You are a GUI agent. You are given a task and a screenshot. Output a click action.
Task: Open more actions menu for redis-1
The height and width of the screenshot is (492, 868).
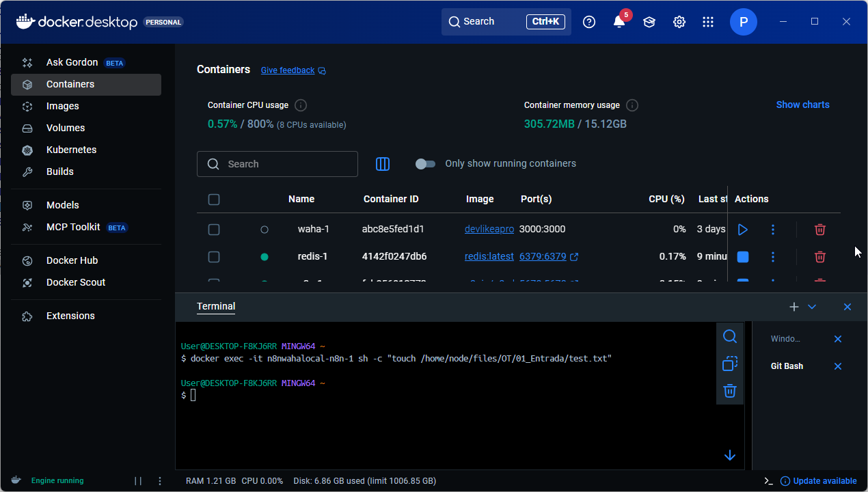tap(773, 257)
